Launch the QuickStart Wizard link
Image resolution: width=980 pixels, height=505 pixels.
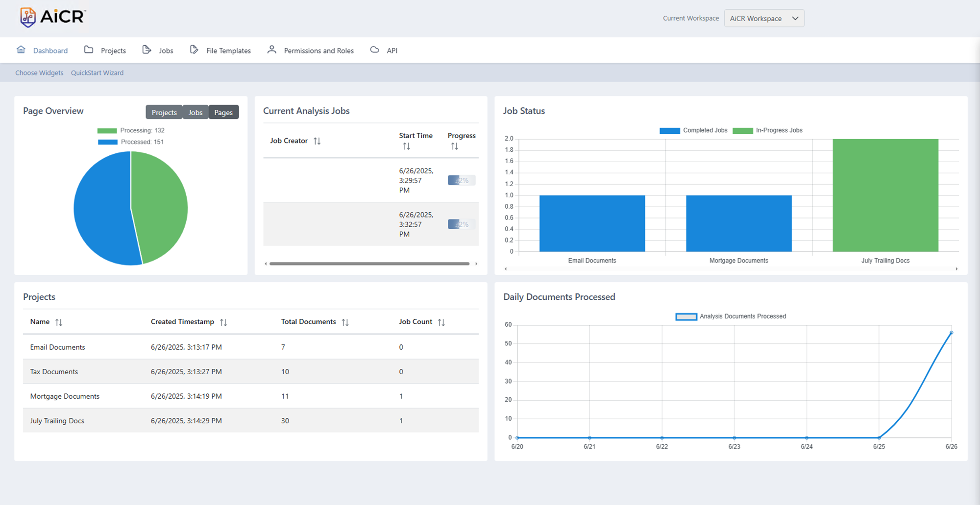tap(97, 73)
